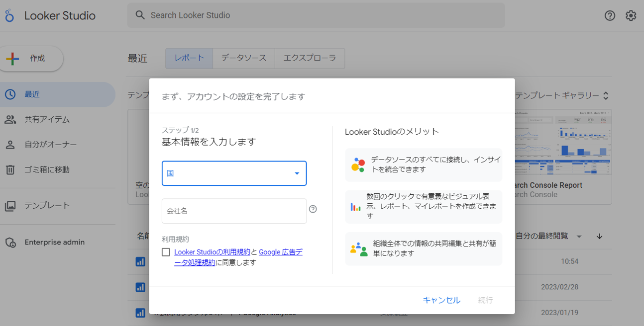Screen dimensions: 644x326
Task: Click the Enterprise admin shield icon
Action: 10,243
